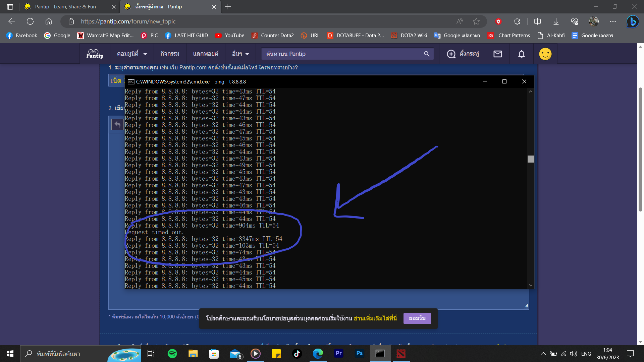Screen dimensions: 644x362
Task: Open the Action Center notifications
Action: pos(631,354)
